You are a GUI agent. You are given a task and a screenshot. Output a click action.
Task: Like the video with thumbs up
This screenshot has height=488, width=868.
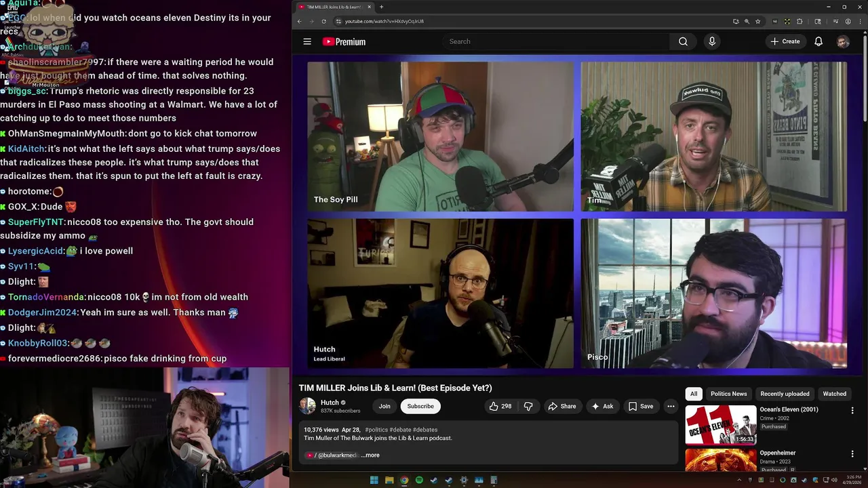click(x=500, y=406)
